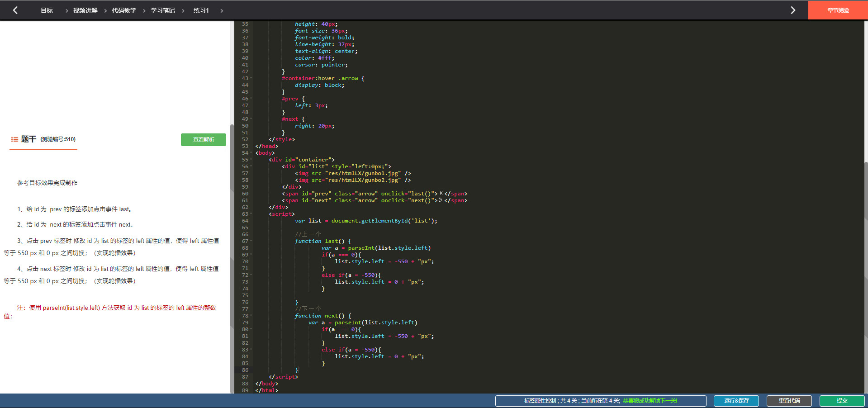868x408 pixels.
Task: Click the 恭喜您成功解锁下一关 status message
Action: [x=650, y=401]
